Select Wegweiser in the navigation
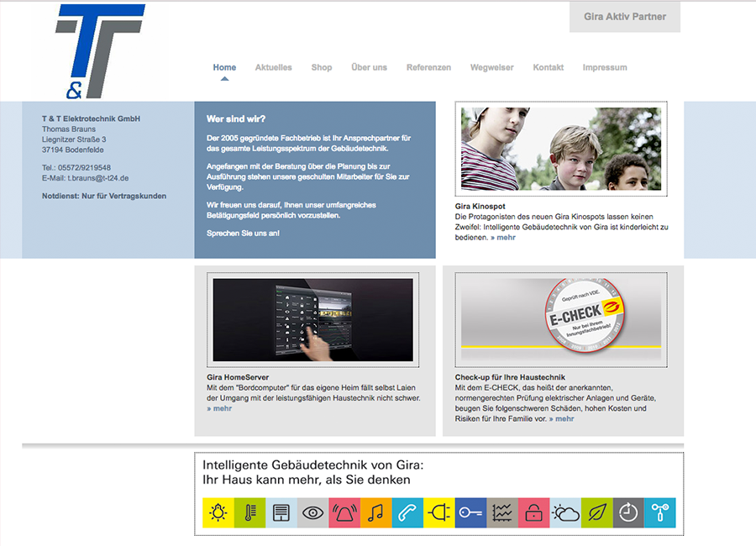Image resolution: width=756 pixels, height=546 pixels. 491,67
